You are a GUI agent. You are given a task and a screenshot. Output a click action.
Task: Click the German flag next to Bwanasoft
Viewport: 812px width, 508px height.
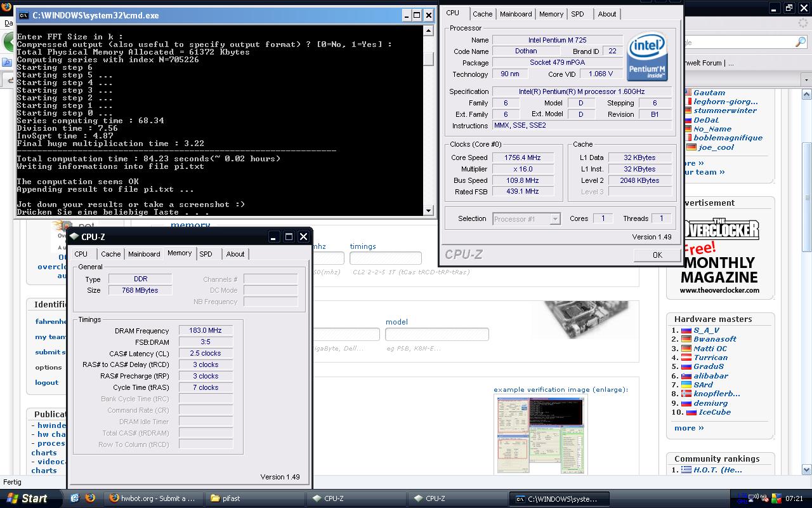(686, 339)
